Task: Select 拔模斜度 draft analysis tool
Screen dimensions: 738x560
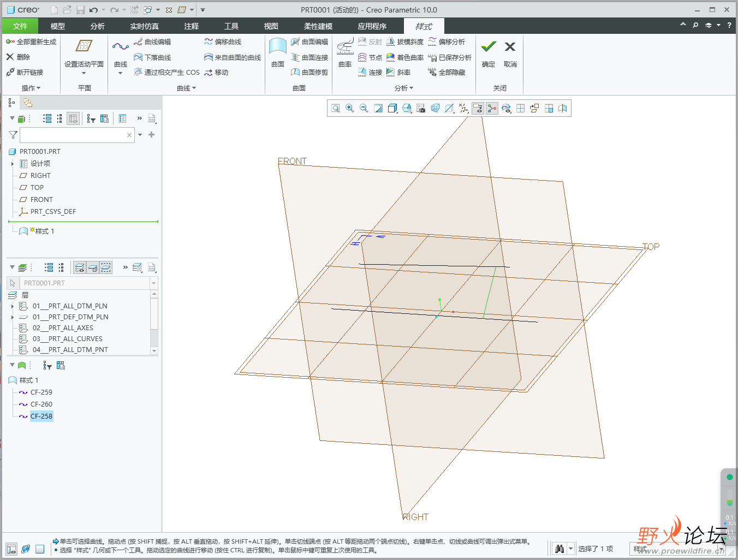Action: click(x=405, y=41)
